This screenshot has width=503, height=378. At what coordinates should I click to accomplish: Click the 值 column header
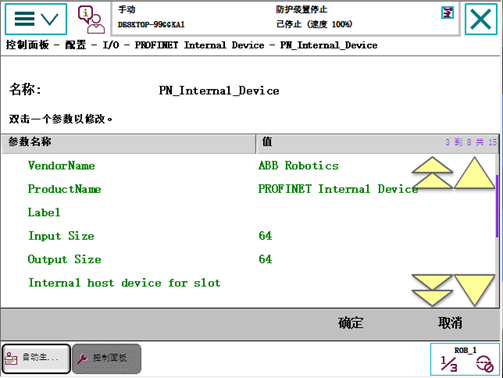click(378, 144)
